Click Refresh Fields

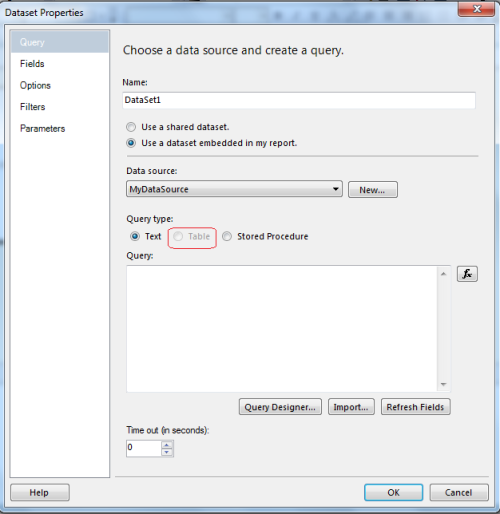(416, 407)
